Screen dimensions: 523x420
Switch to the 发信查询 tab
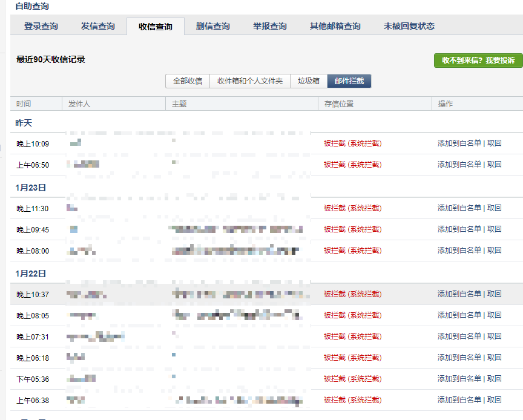coord(98,26)
